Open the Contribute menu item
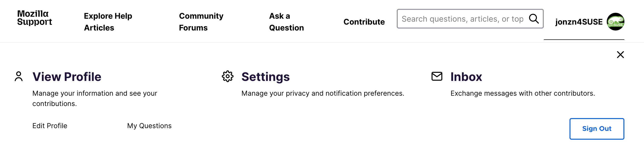 (364, 22)
